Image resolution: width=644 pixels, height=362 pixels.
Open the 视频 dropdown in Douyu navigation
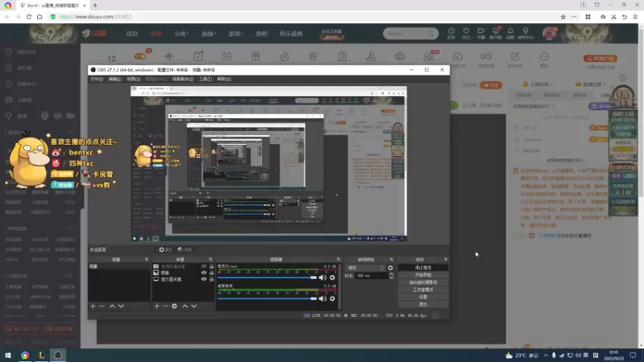tap(208, 34)
